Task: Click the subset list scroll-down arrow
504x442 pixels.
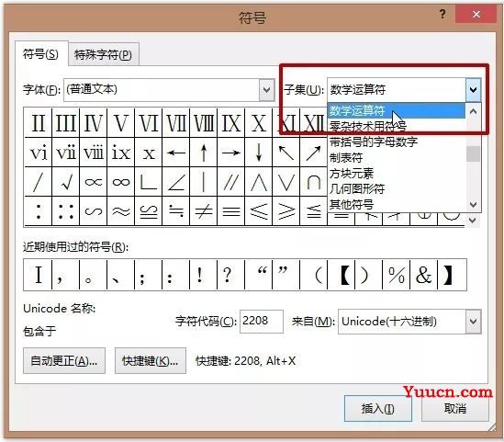Action: point(473,204)
